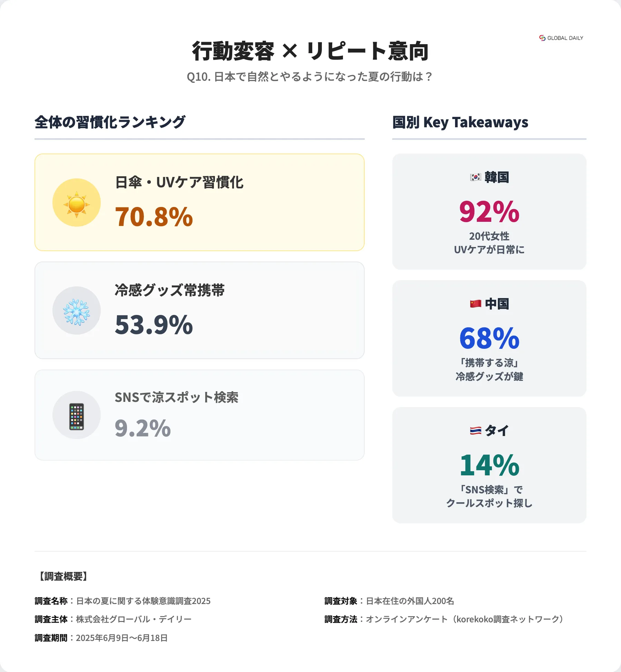Image resolution: width=621 pixels, height=672 pixels.
Task: Select the 70.8% UV care percentage
Action: coord(154,217)
